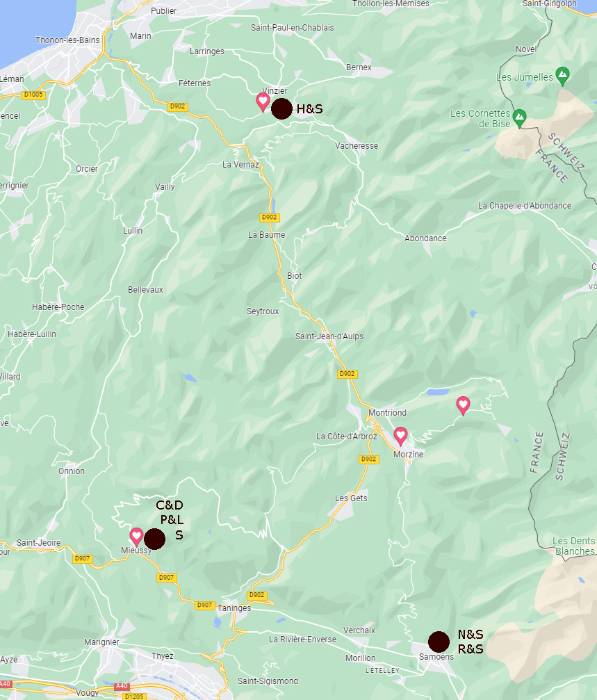Select the Les Cornettes de Bise peak icon

click(x=519, y=118)
